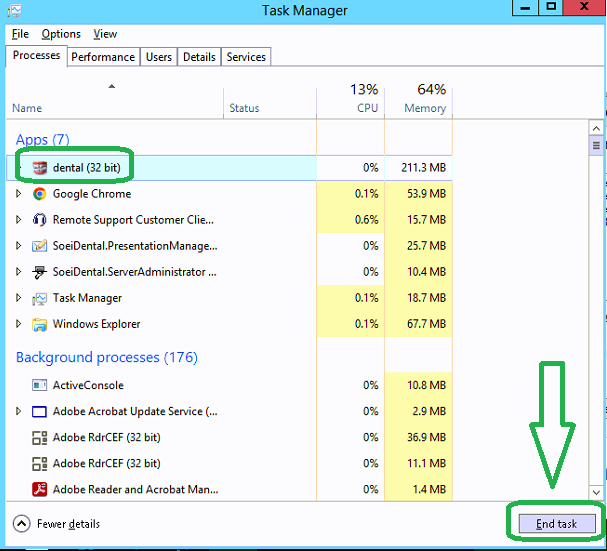Screen dimensions: 607x551
Task: Switch to the Details tab
Action: (x=199, y=57)
